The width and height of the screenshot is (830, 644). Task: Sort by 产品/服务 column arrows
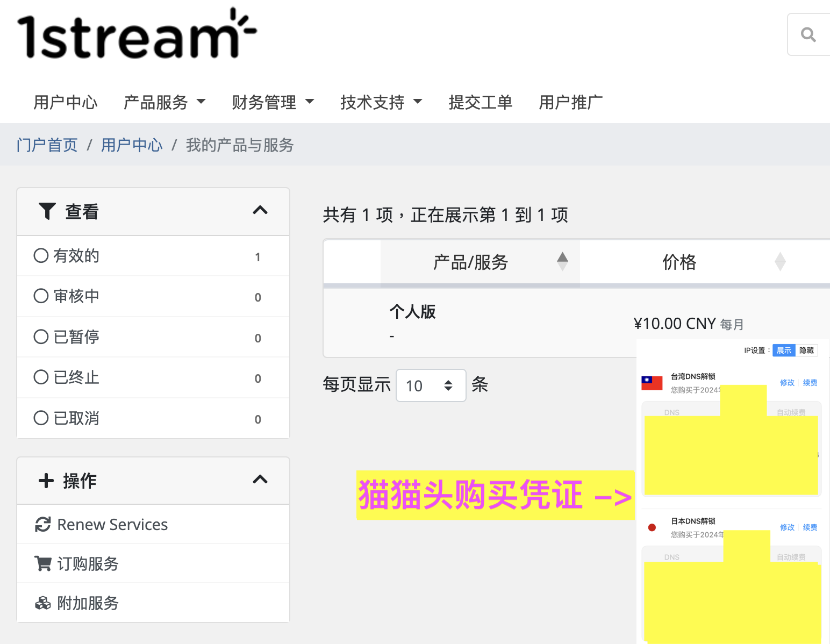[x=562, y=262]
